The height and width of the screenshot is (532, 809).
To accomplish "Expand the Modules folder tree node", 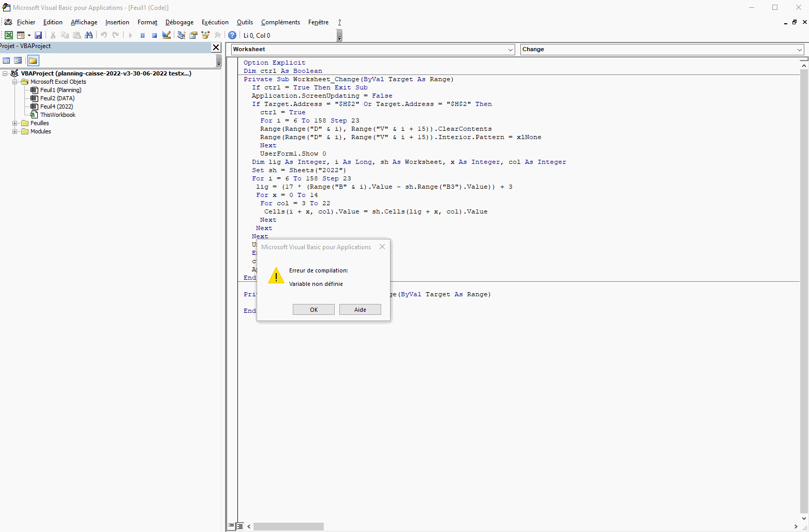I will click(x=14, y=131).
